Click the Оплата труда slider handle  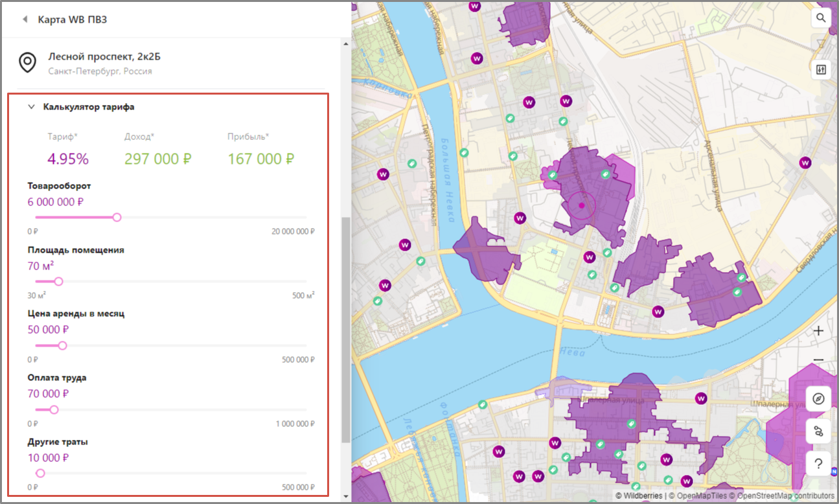click(x=54, y=409)
